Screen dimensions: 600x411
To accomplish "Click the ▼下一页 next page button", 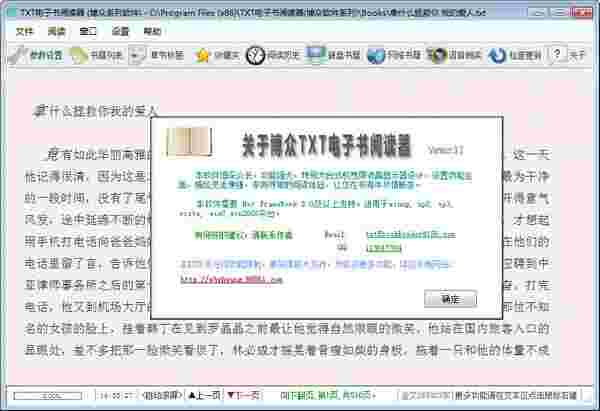I will pyautogui.click(x=243, y=395).
